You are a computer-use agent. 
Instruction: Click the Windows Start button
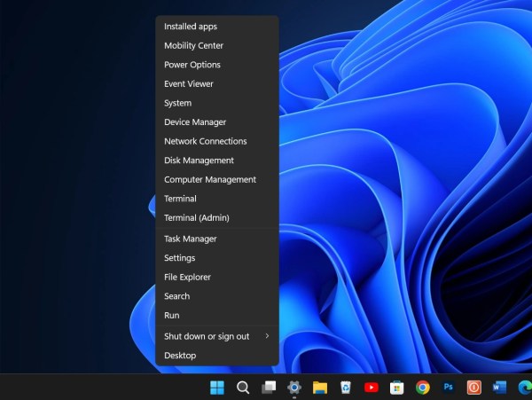coord(216,388)
